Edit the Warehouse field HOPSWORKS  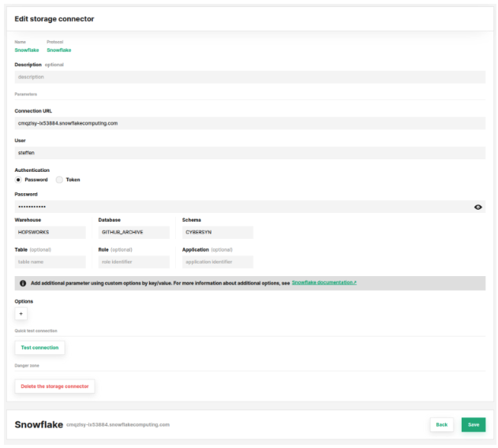click(50, 233)
